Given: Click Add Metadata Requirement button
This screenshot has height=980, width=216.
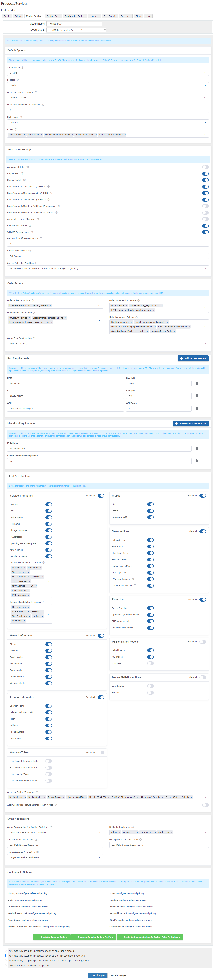Looking at the screenshot, I should (191, 423).
